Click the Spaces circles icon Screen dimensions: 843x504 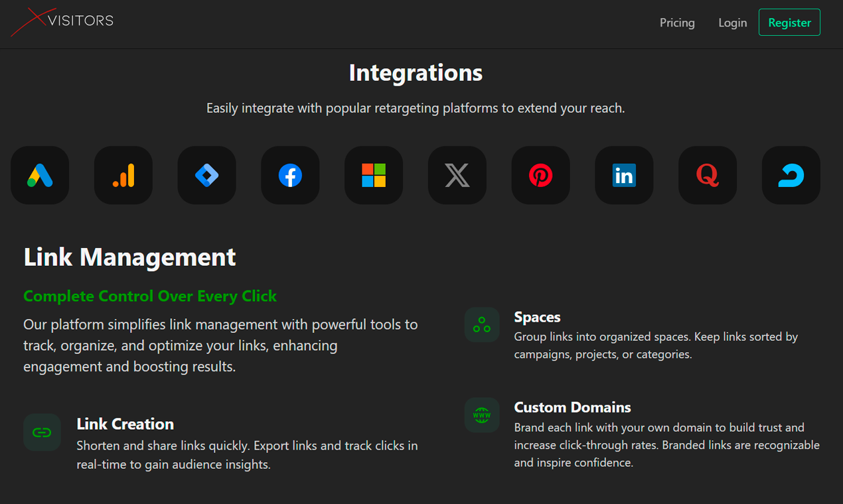(482, 325)
